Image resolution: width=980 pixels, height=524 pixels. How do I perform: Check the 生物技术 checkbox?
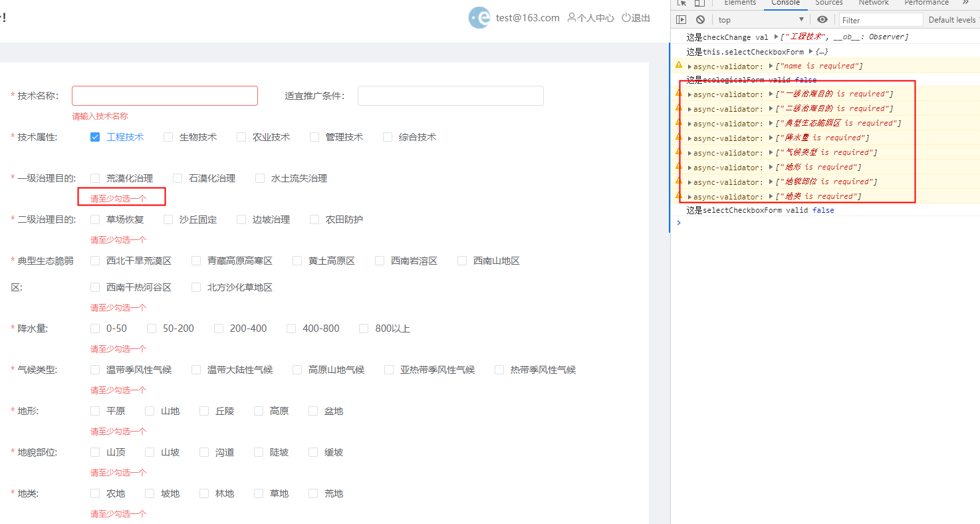(x=168, y=137)
